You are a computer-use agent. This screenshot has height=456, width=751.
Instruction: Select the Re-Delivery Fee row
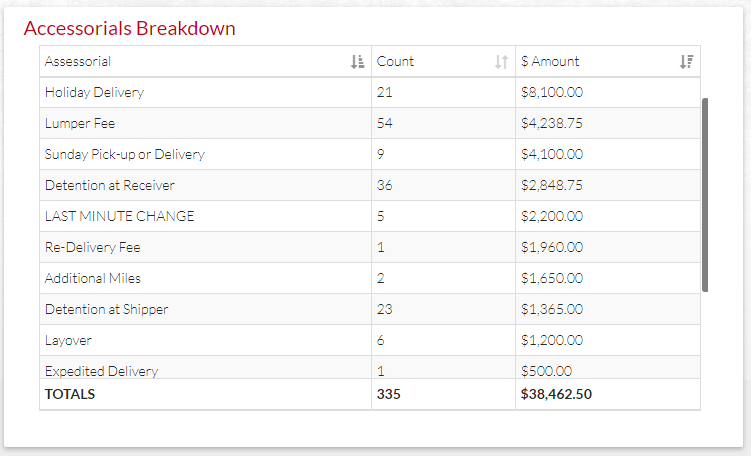[370, 247]
